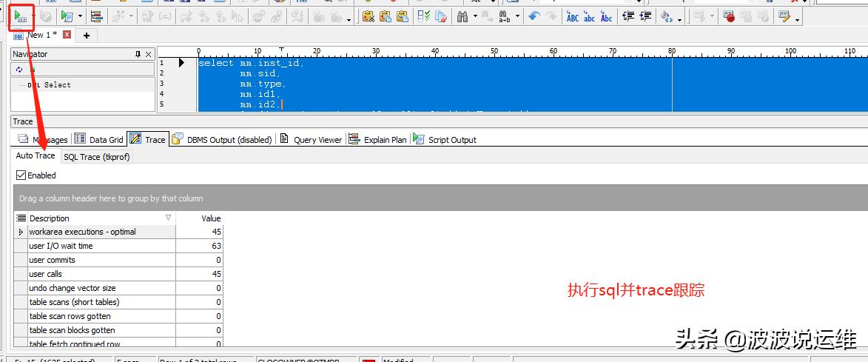Select the Trace results tab
The image size is (868, 362).
pyautogui.click(x=148, y=139)
